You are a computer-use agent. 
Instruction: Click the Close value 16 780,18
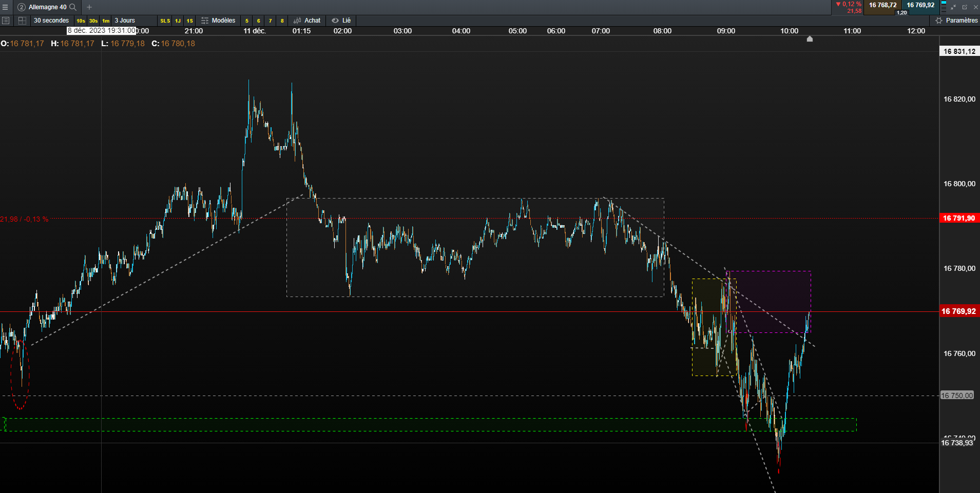pos(178,44)
